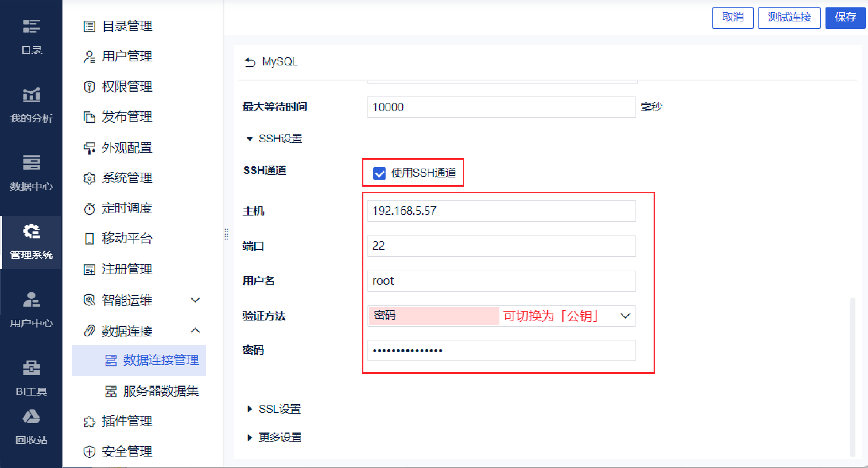The width and height of the screenshot is (868, 468).
Task: Open 我的分析 chart icon in navigation bar
Action: pyautogui.click(x=31, y=95)
